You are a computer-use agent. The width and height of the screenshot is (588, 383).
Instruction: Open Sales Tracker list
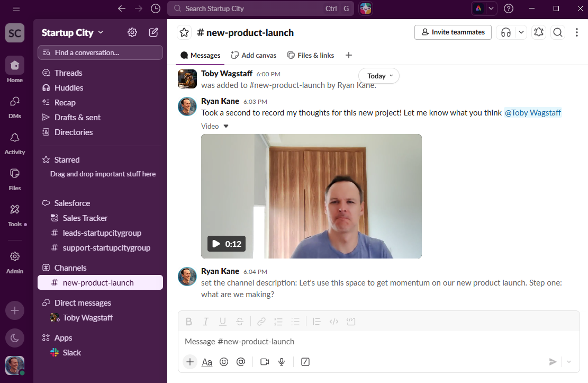click(100, 218)
